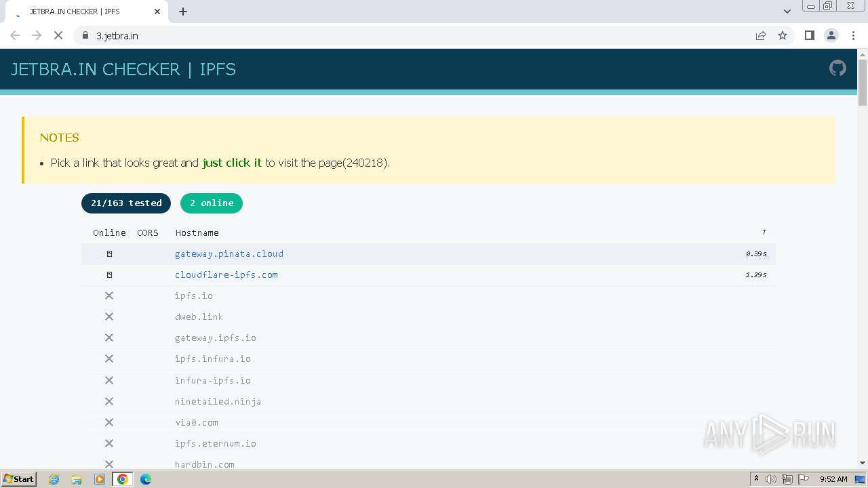
Task: Switch to Chrome in taskbar
Action: 123,479
